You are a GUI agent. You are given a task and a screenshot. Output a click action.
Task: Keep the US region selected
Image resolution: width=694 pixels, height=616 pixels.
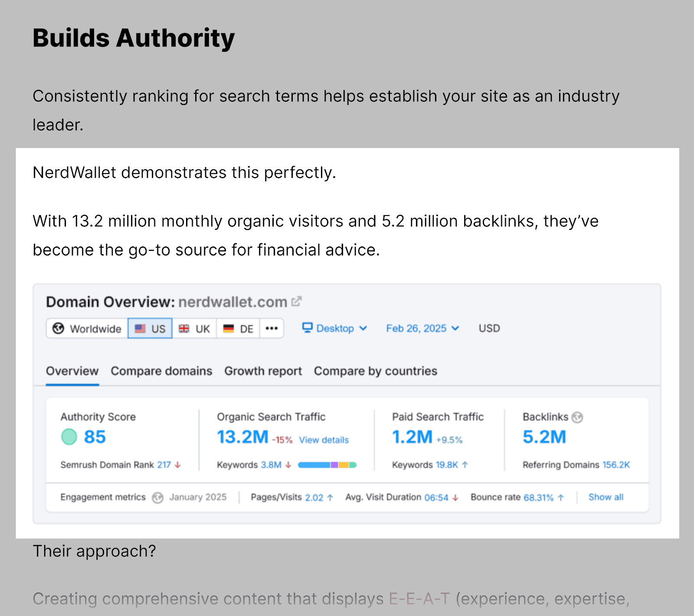point(150,328)
